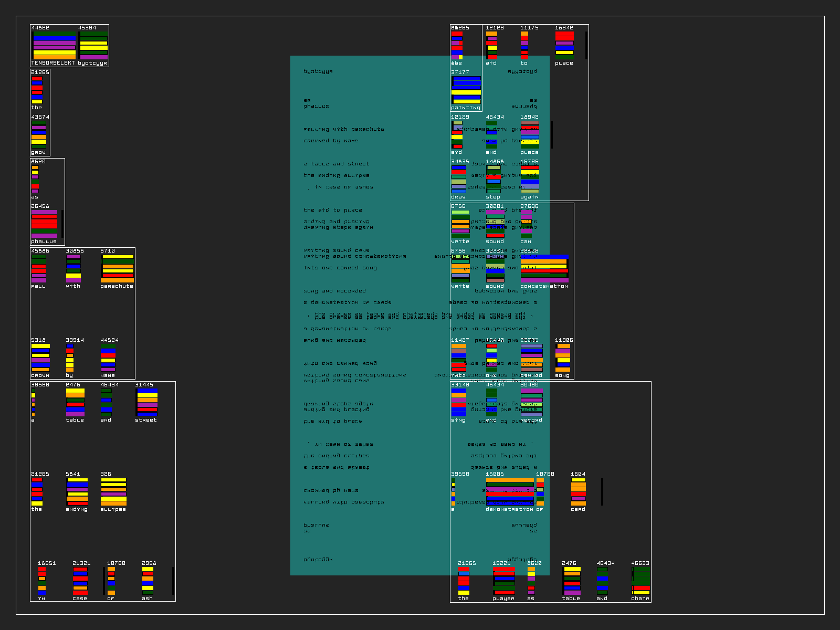Click the 'card' block numbered 1604
The width and height of the screenshot is (840, 630).
click(578, 492)
